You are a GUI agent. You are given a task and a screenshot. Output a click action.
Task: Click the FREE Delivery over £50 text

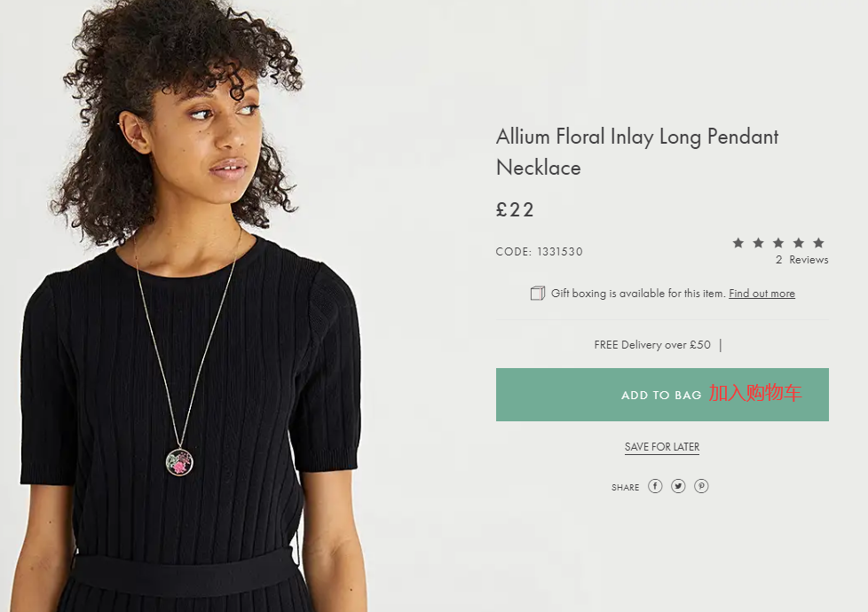pos(652,345)
